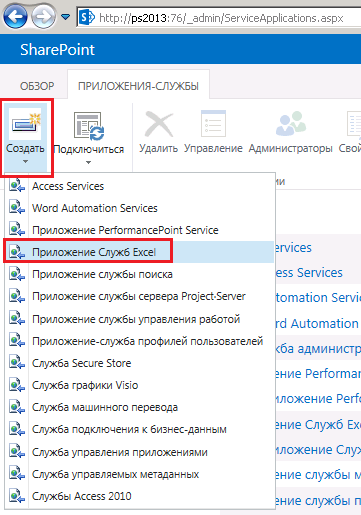This screenshot has width=361, height=515.
Task: Go back with the browser back arrow
Action: 15,15
